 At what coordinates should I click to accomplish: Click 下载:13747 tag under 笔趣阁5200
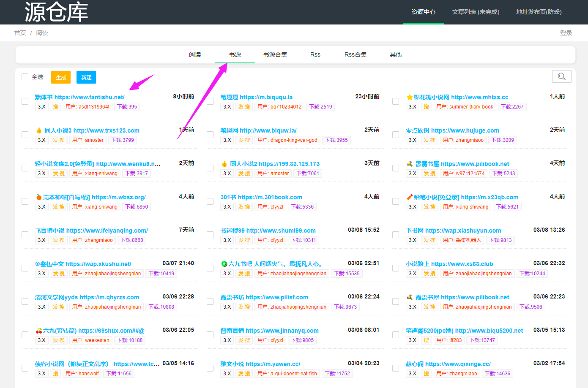pyautogui.click(x=482, y=340)
